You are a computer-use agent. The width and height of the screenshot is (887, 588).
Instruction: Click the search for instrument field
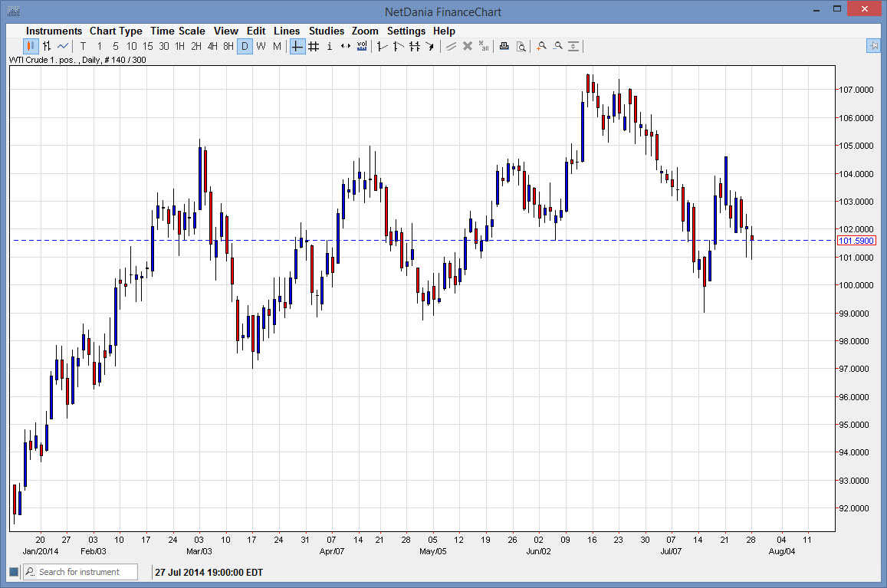point(80,572)
